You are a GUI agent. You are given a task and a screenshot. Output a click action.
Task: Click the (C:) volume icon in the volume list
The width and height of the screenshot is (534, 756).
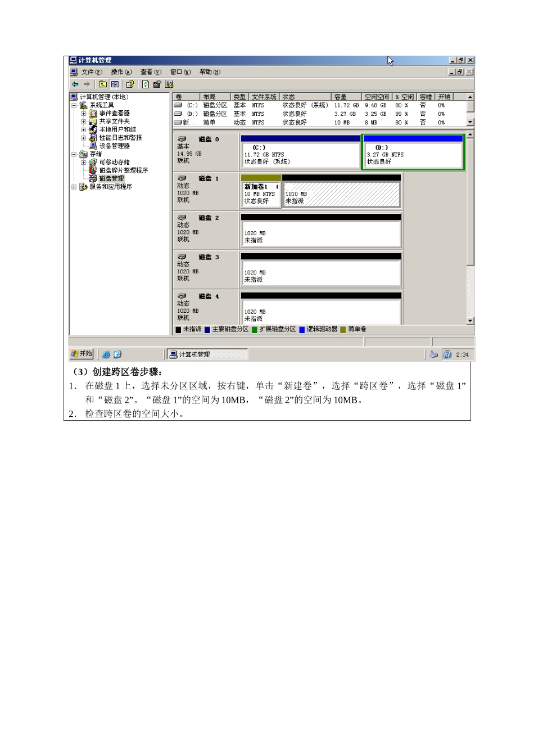point(178,105)
